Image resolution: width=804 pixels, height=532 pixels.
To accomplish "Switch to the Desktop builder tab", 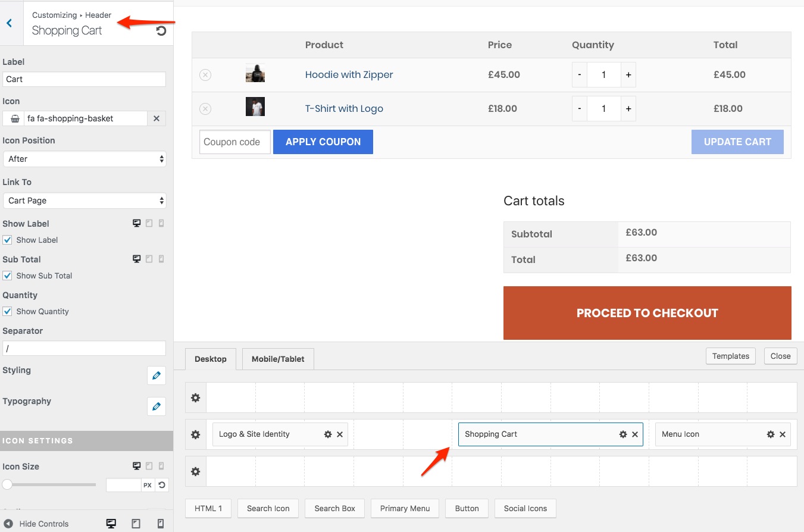I will pos(211,359).
